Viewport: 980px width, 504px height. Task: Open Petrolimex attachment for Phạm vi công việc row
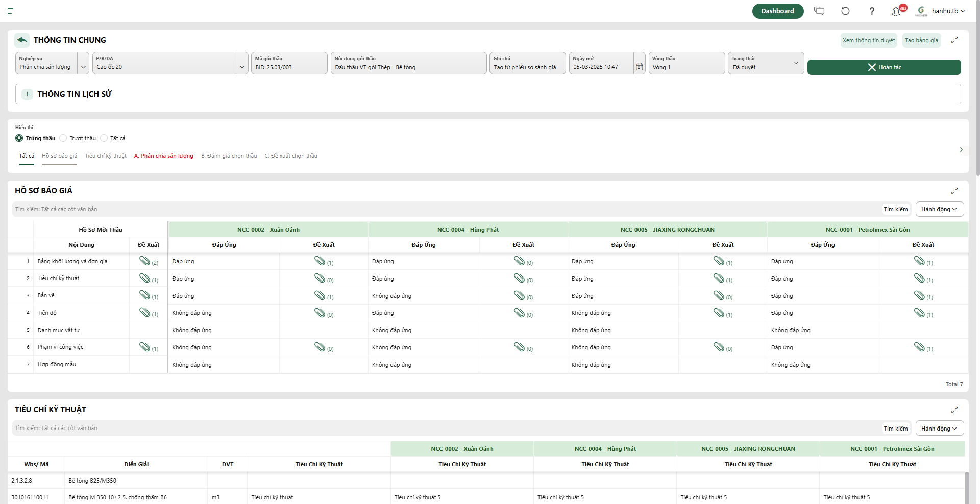click(x=920, y=347)
